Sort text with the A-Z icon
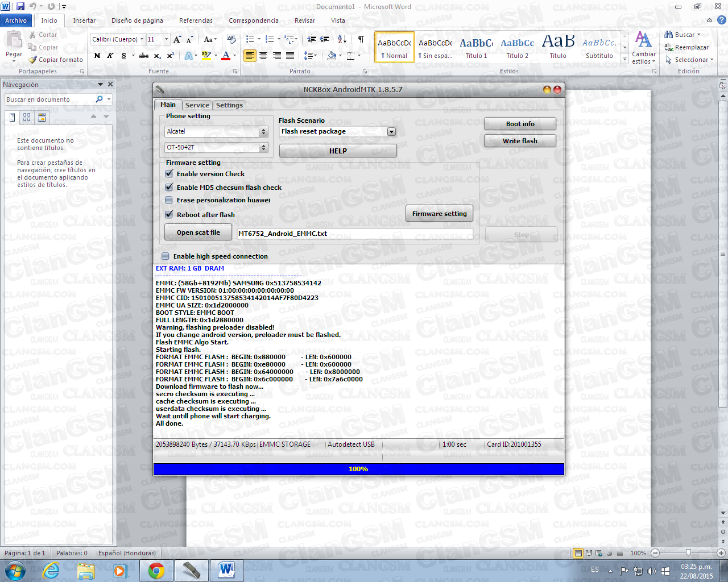The width and height of the screenshot is (728, 582). pyautogui.click(x=342, y=39)
